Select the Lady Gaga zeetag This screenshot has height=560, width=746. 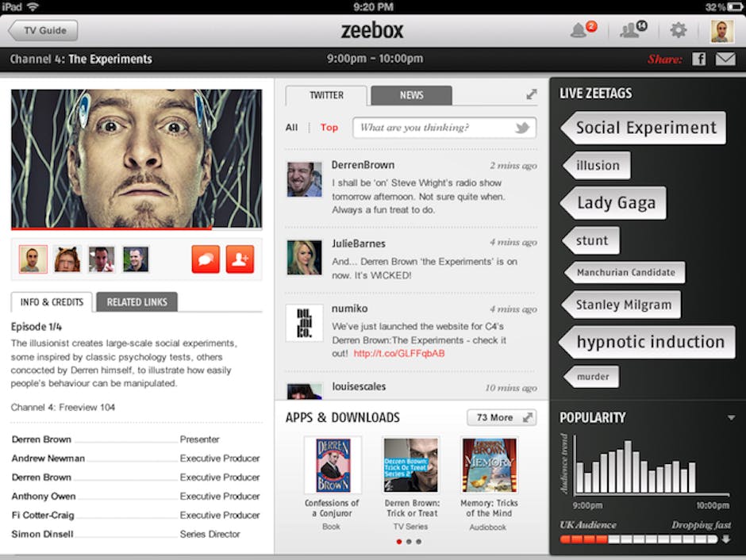point(613,203)
